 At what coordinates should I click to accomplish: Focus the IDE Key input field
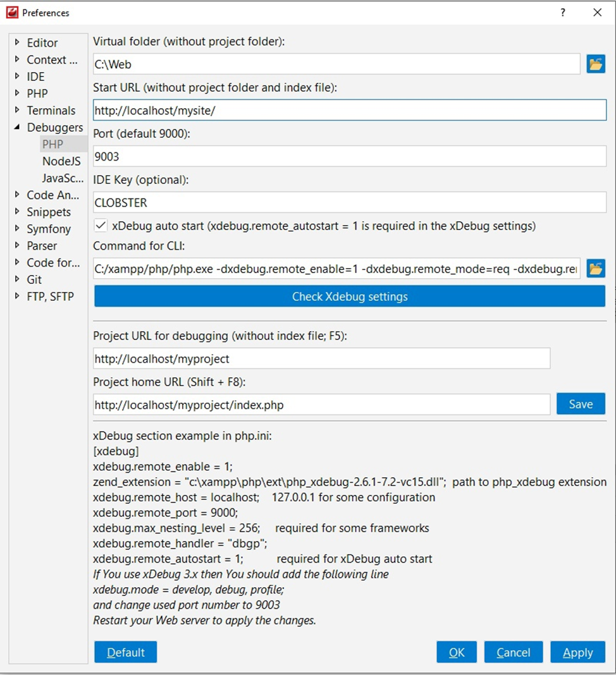[x=350, y=202]
